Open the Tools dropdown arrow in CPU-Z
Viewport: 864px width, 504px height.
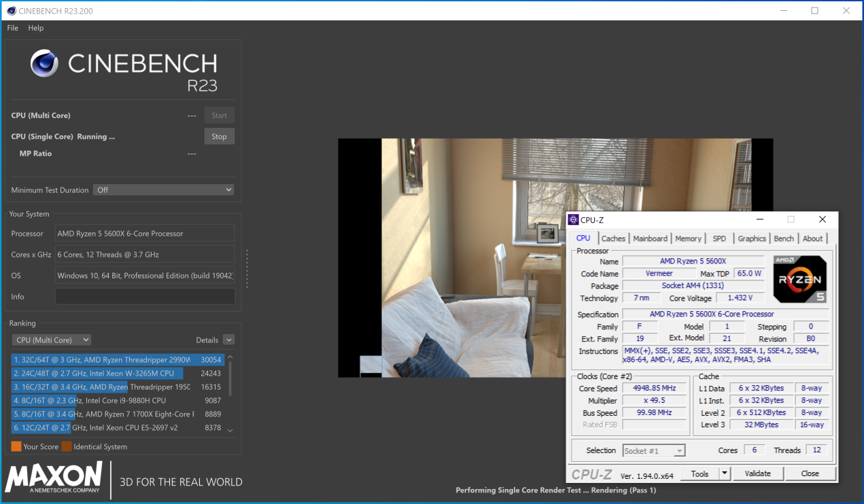725,473
